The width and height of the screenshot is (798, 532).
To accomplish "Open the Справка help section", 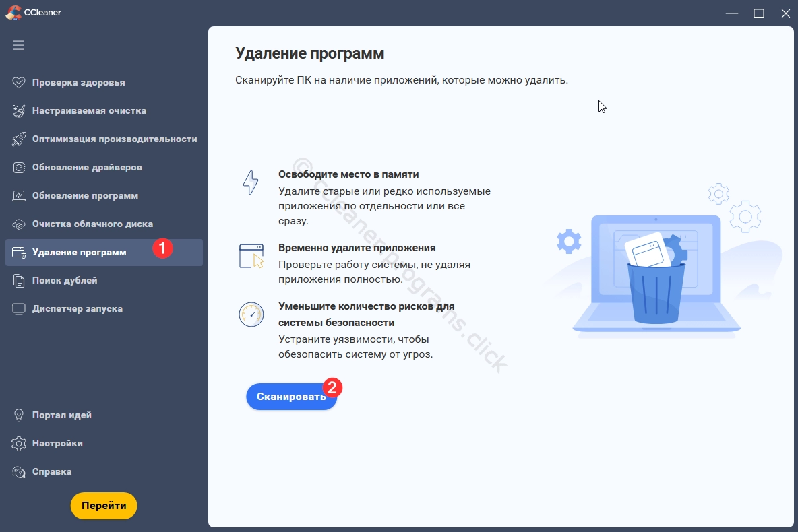I will (51, 472).
